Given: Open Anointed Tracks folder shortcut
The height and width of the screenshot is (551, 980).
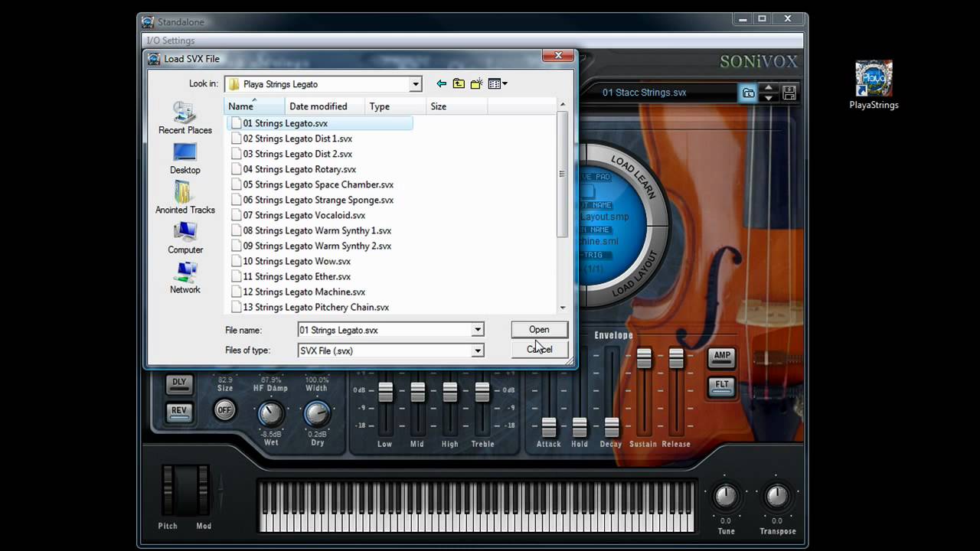Looking at the screenshot, I should [x=185, y=197].
